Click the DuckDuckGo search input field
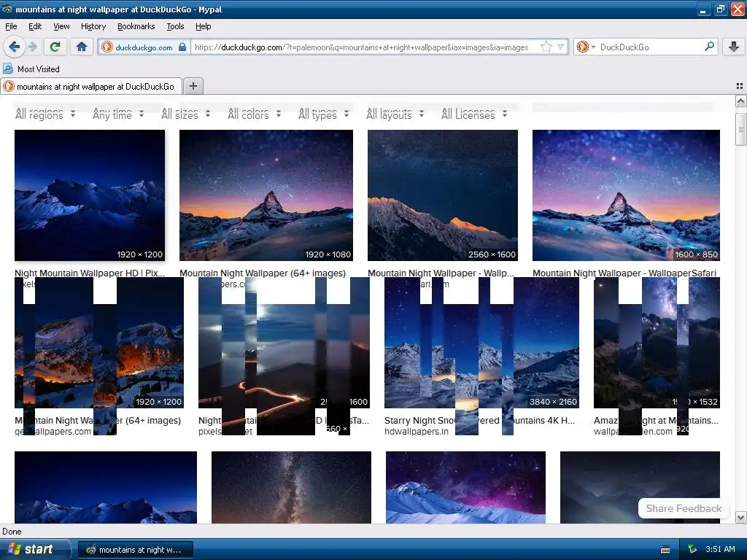 [x=650, y=47]
